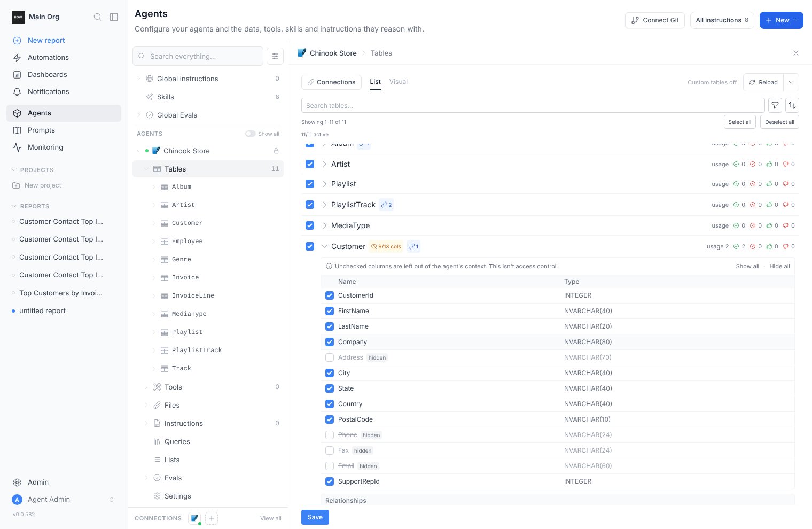812x529 pixels.
Task: Click the Chinook Store connection icon
Action: tap(194, 518)
